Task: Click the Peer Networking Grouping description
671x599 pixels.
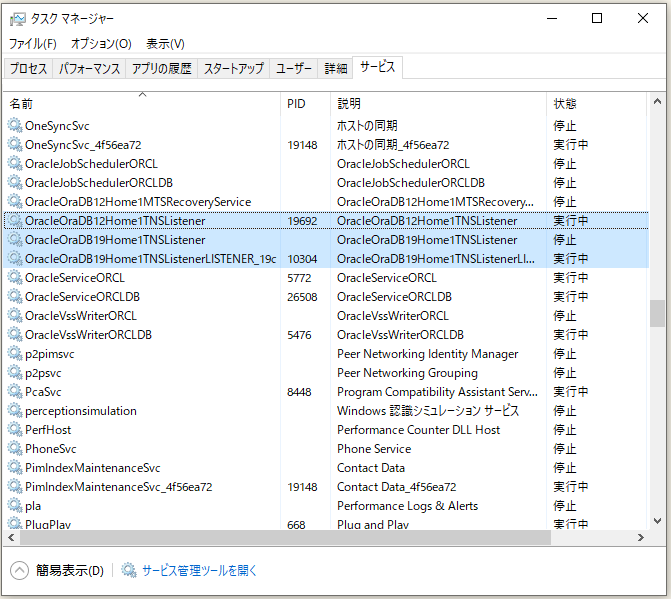Action: pos(407,373)
